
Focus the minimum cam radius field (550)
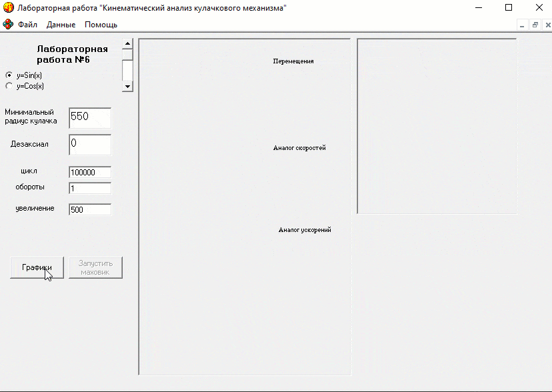89,117
